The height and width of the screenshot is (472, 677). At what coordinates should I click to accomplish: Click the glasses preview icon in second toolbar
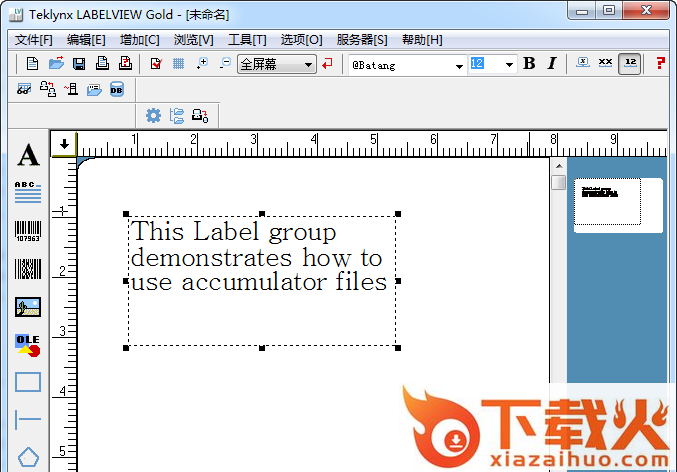pyautogui.click(x=24, y=89)
